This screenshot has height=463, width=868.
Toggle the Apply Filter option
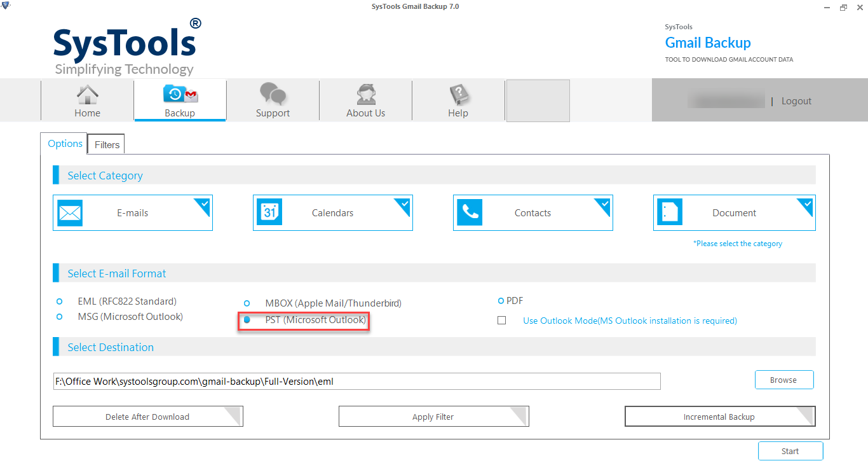[433, 417]
